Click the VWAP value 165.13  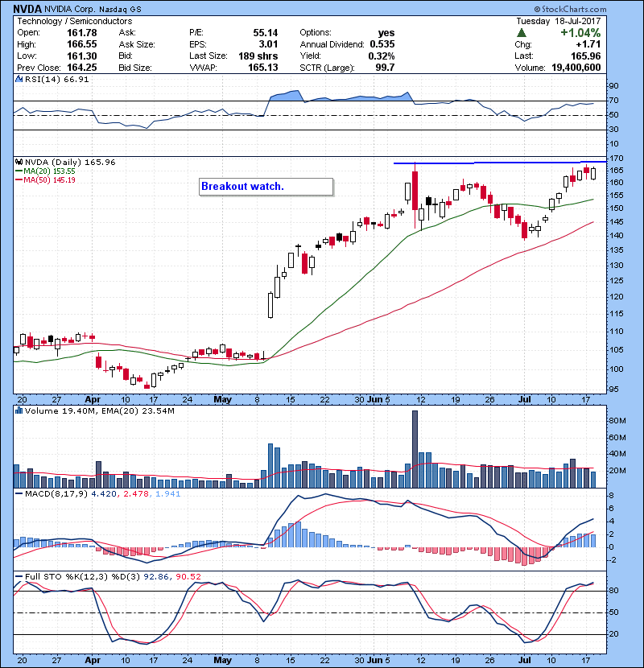click(x=263, y=68)
